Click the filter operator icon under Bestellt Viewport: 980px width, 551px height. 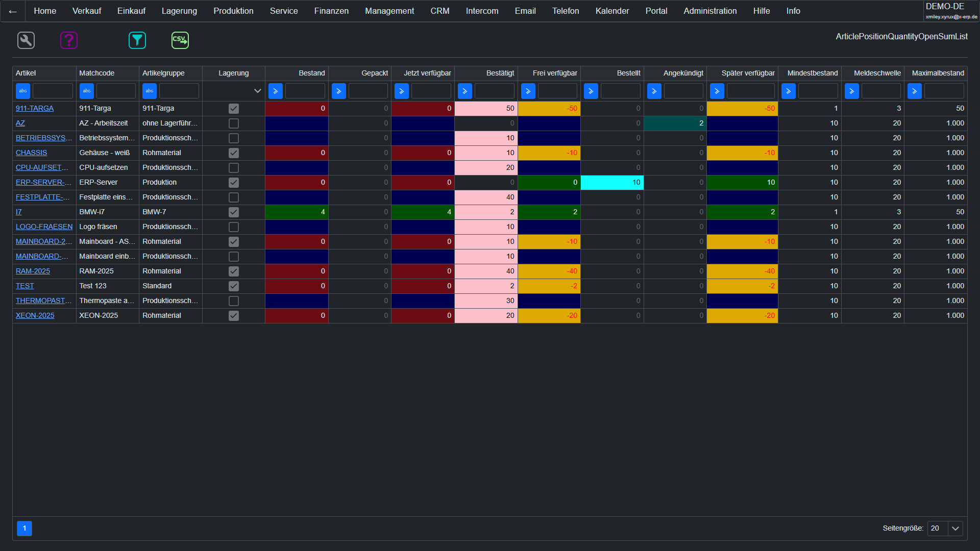click(x=591, y=91)
